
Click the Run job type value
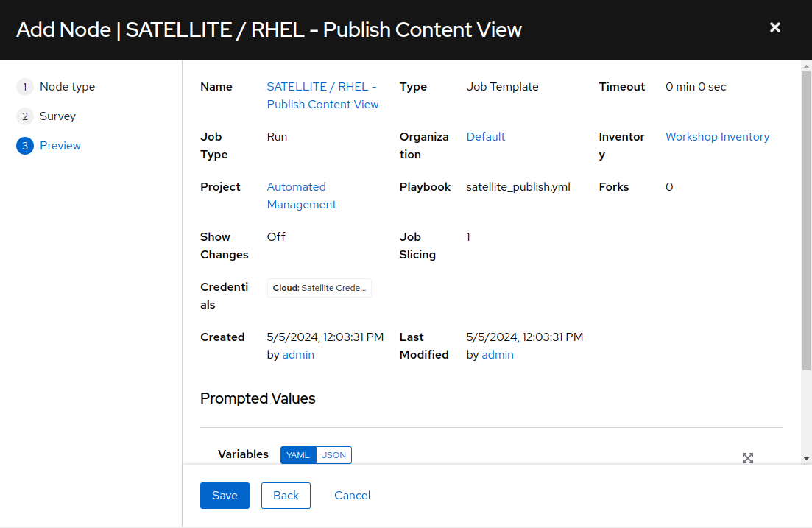click(x=277, y=137)
